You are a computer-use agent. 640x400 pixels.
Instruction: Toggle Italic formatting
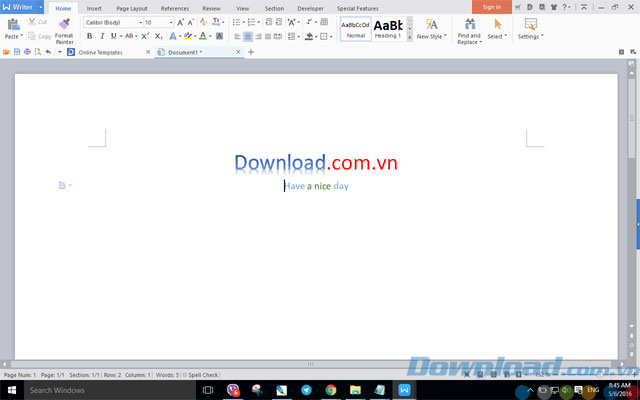point(102,36)
